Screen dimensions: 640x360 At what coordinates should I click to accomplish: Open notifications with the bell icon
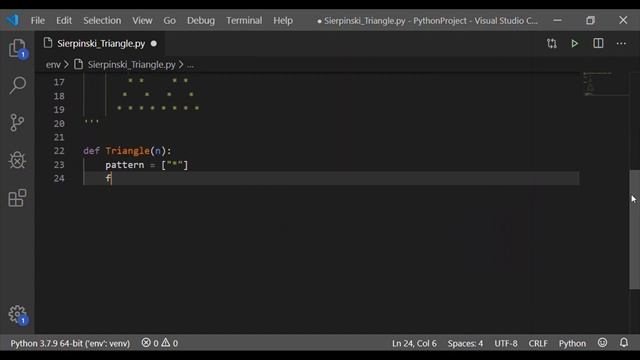tap(624, 343)
